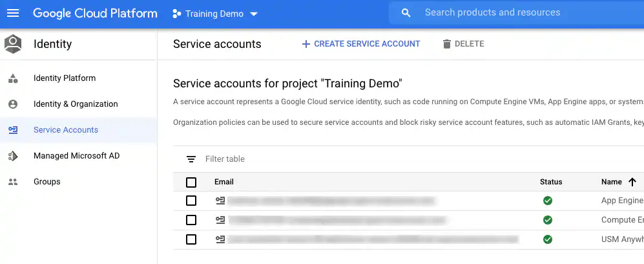This screenshot has width=644, height=264.
Task: Click the USM Anywhere name cell
Action: pyautogui.click(x=622, y=239)
